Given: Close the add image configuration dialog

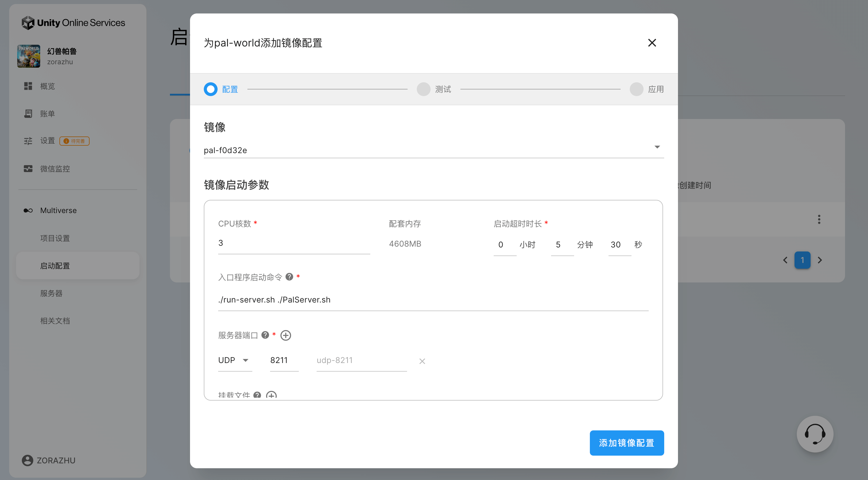Looking at the screenshot, I should [x=652, y=43].
